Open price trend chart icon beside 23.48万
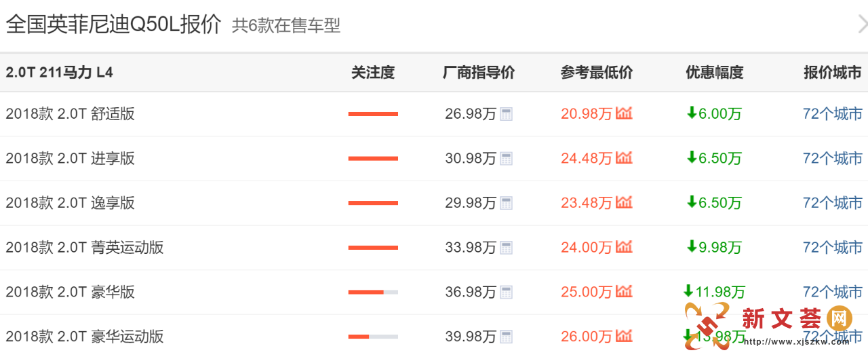This screenshot has width=868, height=357. click(624, 202)
